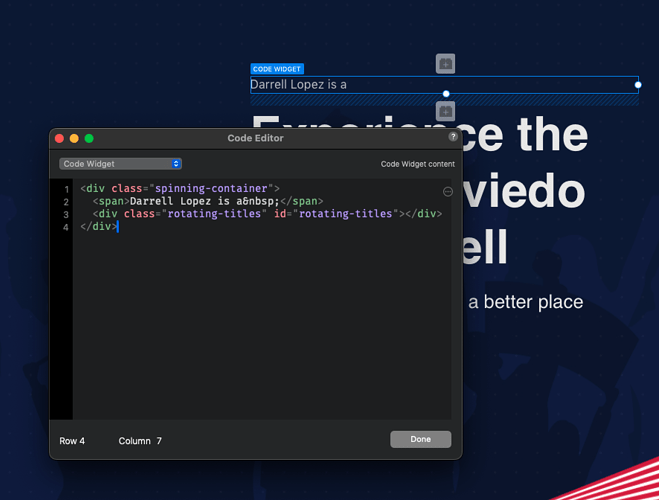Click add widget icon above Code Widget

(x=445, y=64)
